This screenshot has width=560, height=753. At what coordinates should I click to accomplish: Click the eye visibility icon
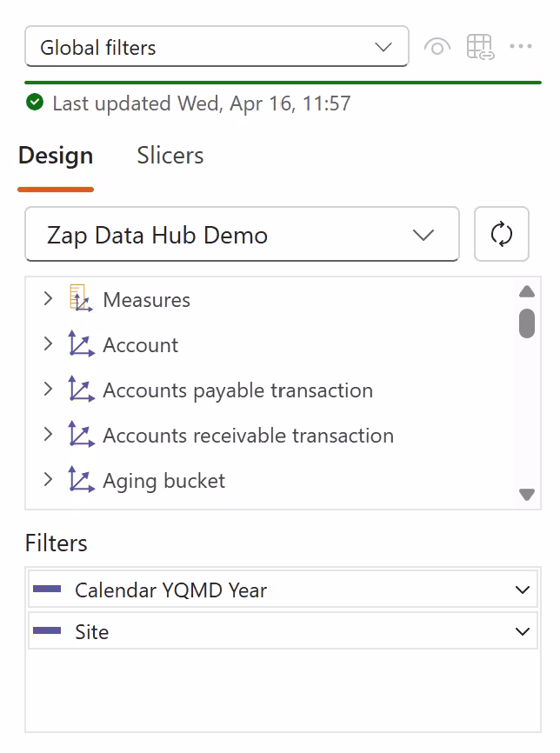tap(437, 47)
